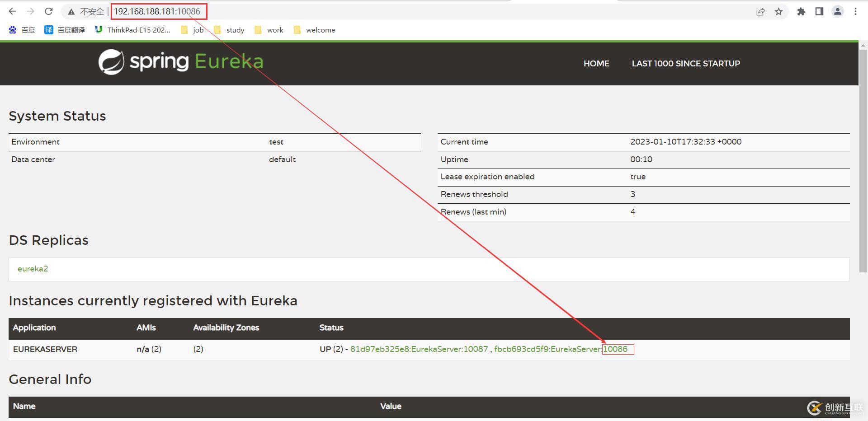The image size is (868, 421).
Task: Reload the page with refresh icon
Action: coord(49,11)
